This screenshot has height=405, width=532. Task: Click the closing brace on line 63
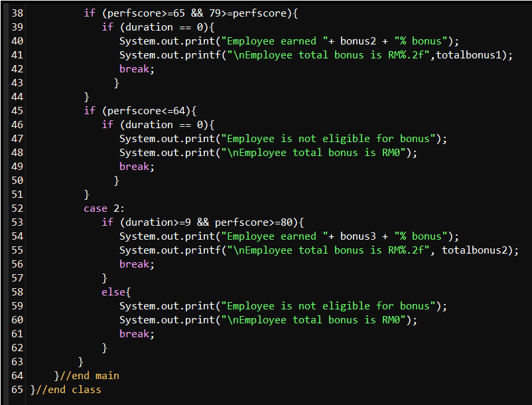pos(80,362)
